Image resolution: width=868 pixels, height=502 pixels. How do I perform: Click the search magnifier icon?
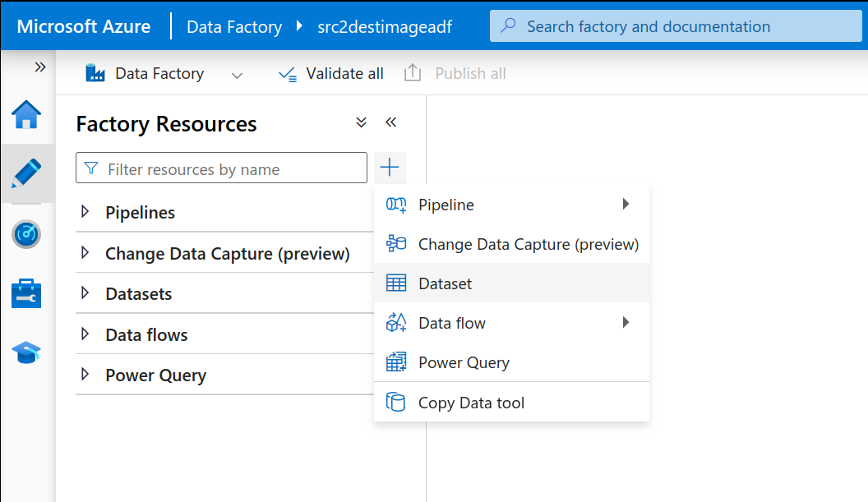[x=508, y=25]
